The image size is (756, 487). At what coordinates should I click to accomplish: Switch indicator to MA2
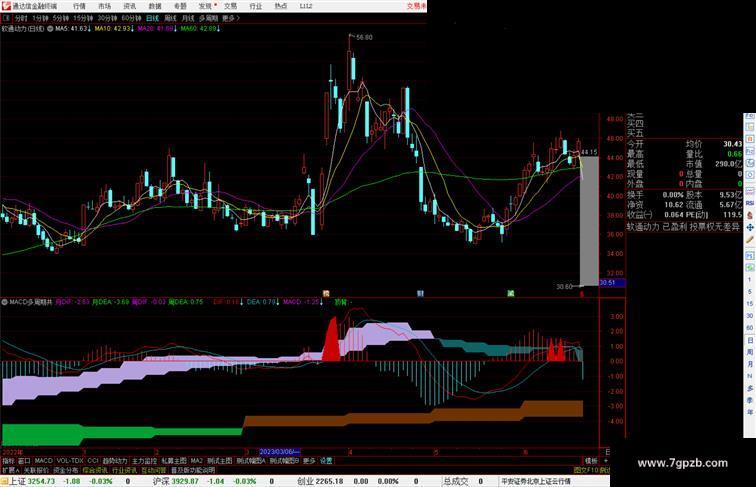tap(197, 461)
